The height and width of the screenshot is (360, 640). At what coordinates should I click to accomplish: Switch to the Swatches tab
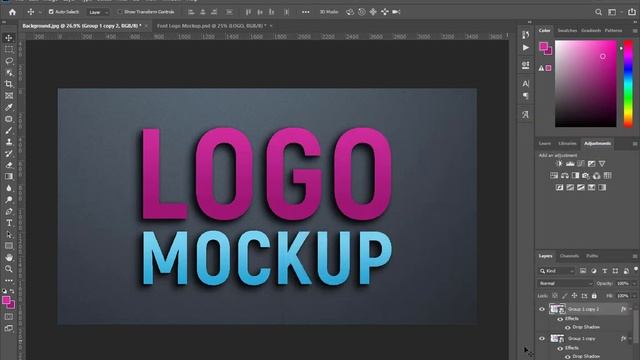click(x=567, y=31)
